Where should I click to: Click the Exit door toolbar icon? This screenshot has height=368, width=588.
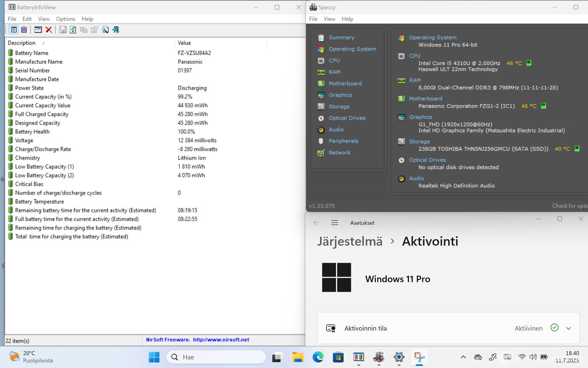(x=115, y=30)
